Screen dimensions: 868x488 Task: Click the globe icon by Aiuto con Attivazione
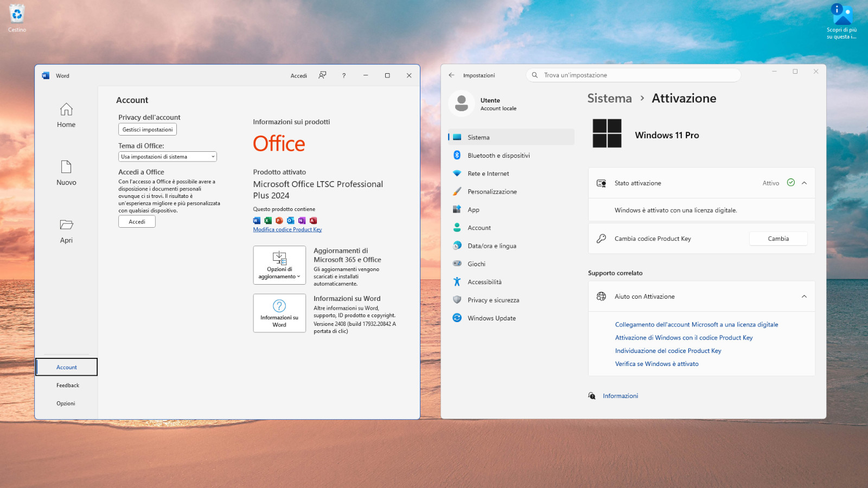(x=601, y=297)
